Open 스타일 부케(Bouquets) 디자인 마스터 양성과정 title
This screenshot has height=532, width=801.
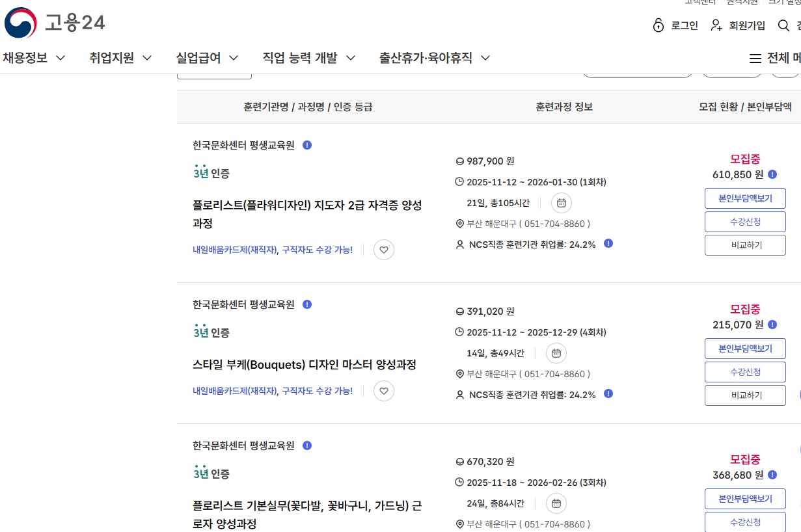[305, 365]
